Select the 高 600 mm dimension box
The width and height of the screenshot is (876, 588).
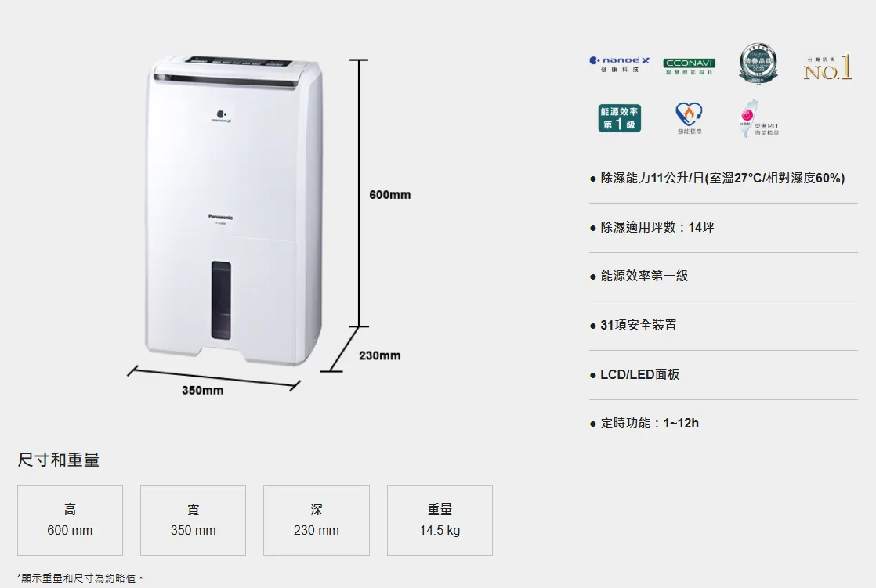coord(70,521)
